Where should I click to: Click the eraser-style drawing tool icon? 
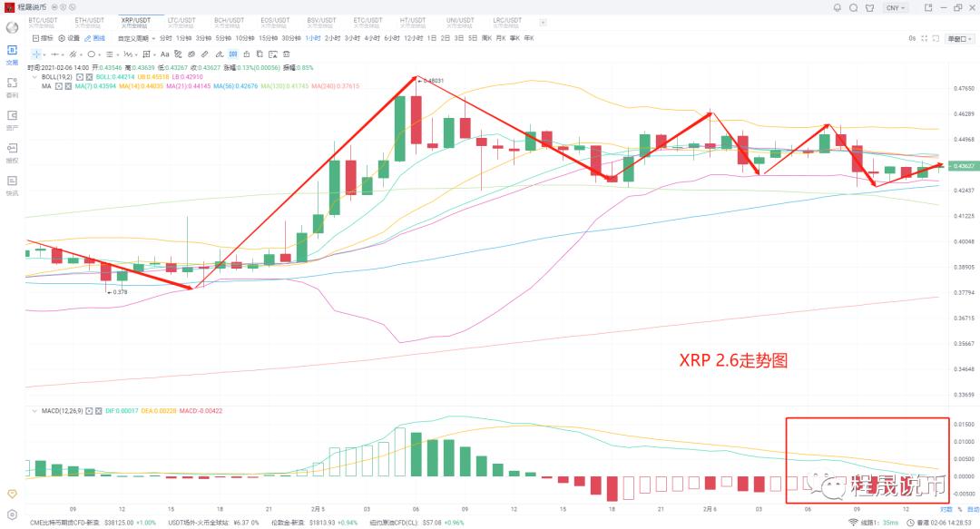(178, 54)
